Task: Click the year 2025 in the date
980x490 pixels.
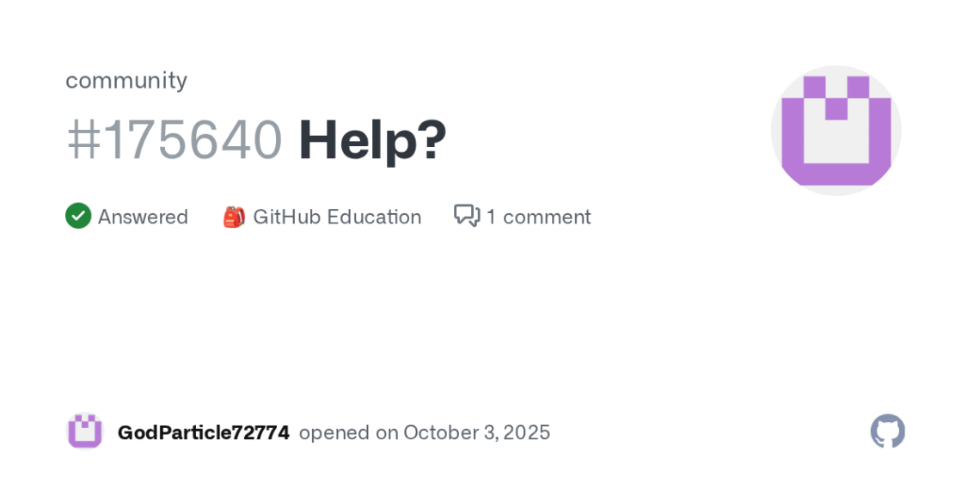Action: click(x=529, y=432)
